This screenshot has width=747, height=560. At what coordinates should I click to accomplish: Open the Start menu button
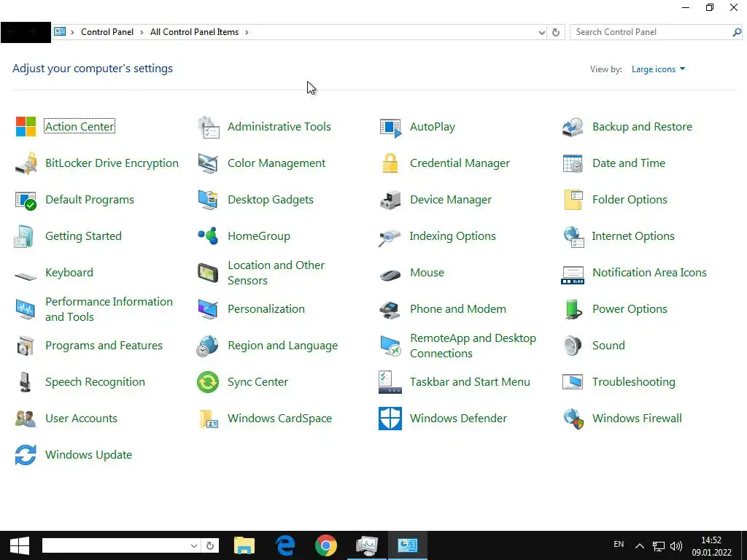(x=20, y=545)
